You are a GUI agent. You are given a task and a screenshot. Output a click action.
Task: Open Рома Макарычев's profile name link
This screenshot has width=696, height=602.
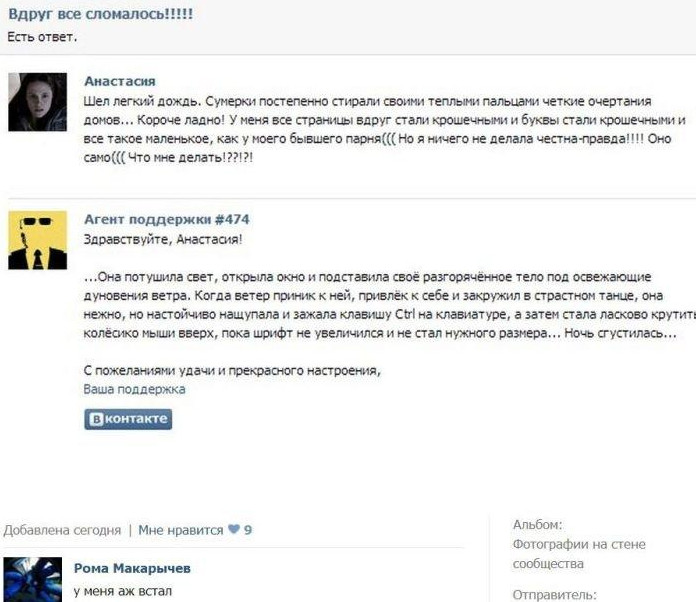[x=132, y=568]
